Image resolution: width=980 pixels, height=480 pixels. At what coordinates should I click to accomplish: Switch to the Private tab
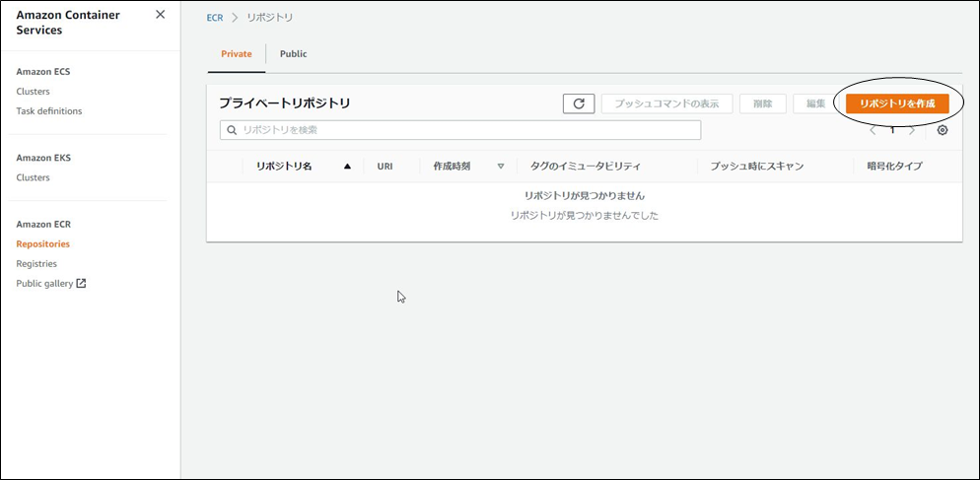pos(237,54)
